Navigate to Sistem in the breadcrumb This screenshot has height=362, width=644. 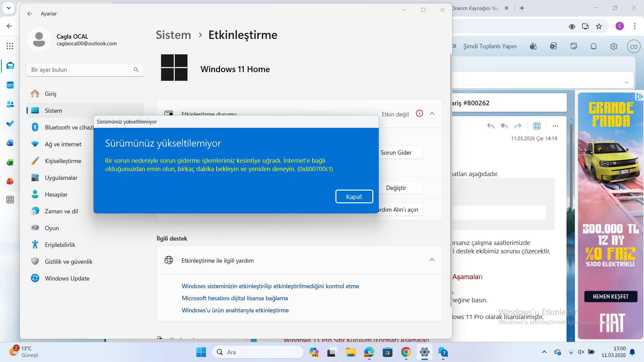173,35
